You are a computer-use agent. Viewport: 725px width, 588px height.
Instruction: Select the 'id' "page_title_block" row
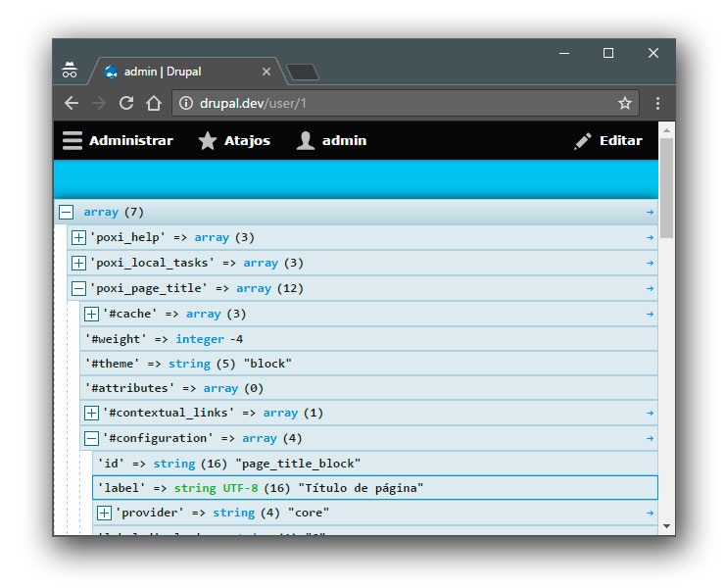point(375,464)
